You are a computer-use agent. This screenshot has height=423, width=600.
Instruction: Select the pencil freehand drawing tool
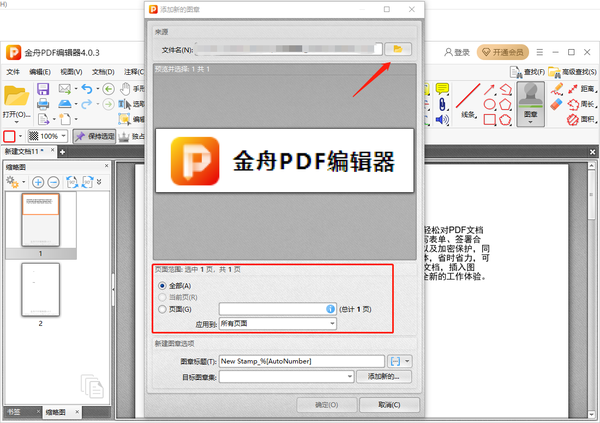(557, 89)
